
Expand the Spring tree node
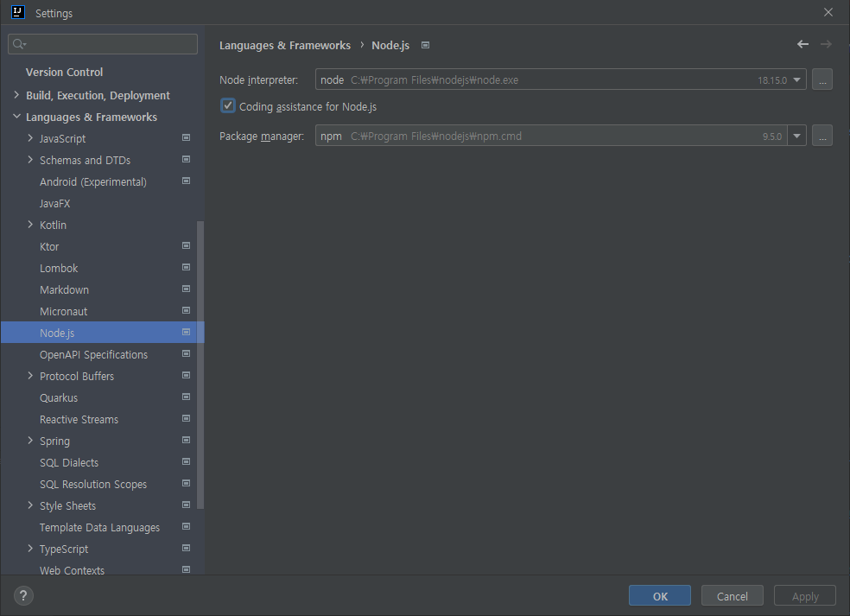pyautogui.click(x=30, y=441)
